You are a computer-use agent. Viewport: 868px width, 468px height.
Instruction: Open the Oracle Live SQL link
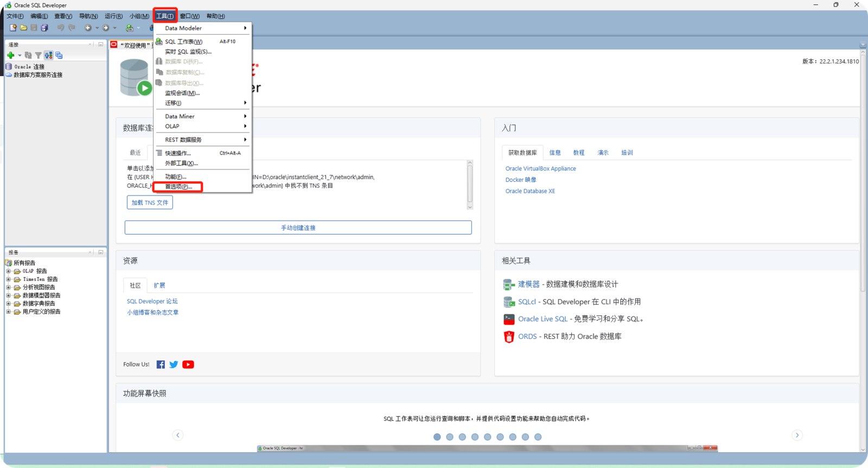pyautogui.click(x=542, y=319)
